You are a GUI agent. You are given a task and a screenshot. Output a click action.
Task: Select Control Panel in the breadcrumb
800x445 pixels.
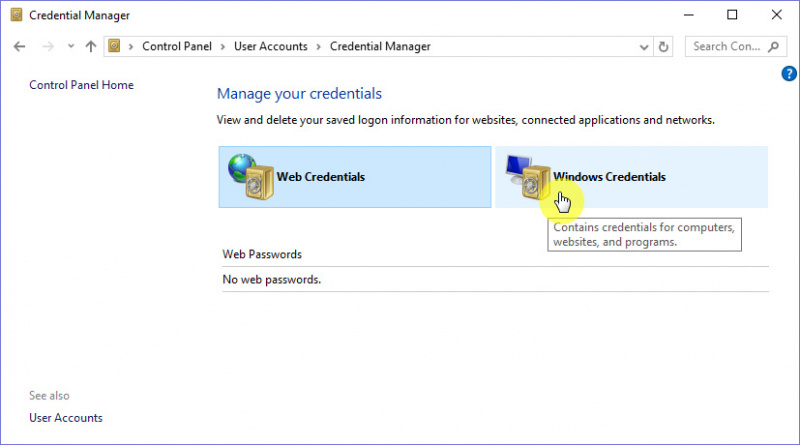tap(177, 46)
